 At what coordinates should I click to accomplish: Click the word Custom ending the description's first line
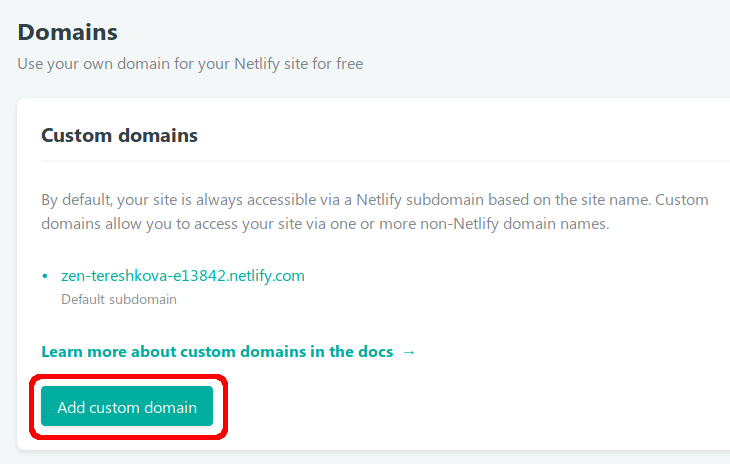pos(682,199)
